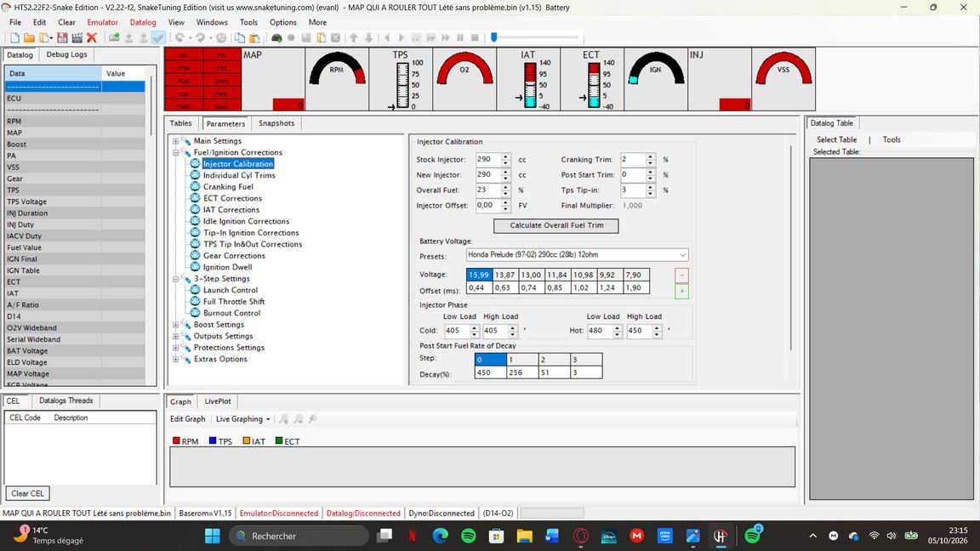Click the Clear CEL button
The image size is (980, 551).
point(27,493)
